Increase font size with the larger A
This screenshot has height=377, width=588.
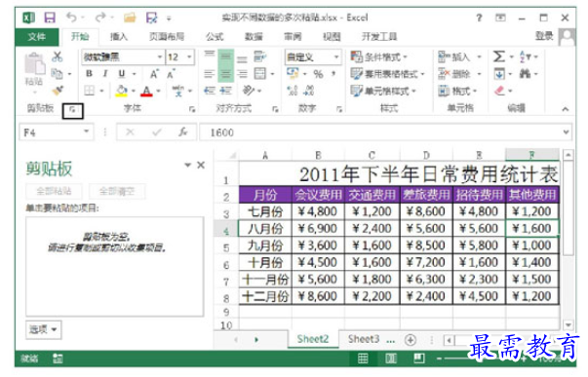click(154, 74)
